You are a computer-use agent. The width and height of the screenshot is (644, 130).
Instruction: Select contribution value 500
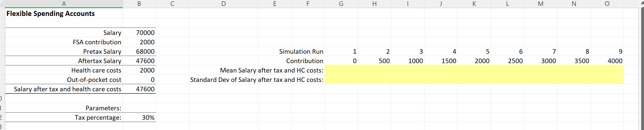point(375,61)
